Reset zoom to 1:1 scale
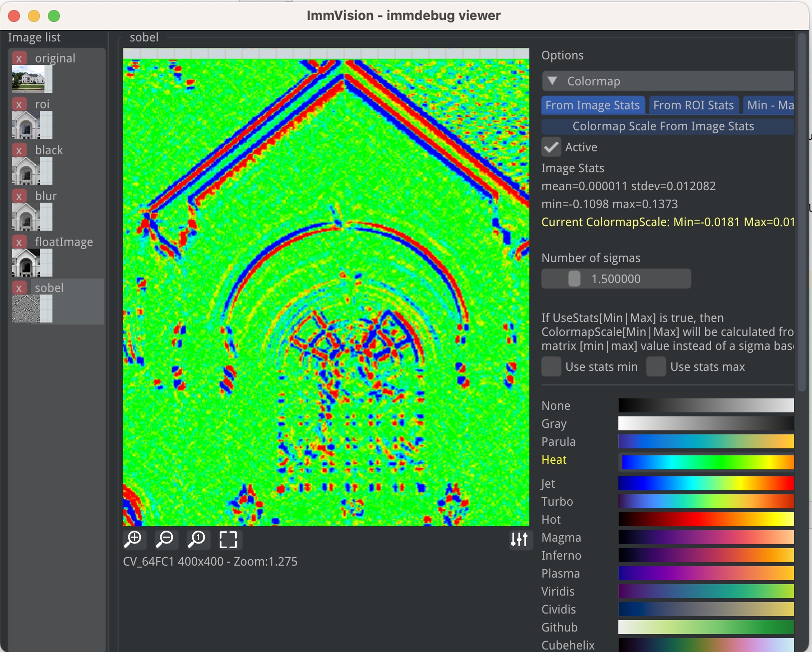The height and width of the screenshot is (652, 812). (x=198, y=540)
